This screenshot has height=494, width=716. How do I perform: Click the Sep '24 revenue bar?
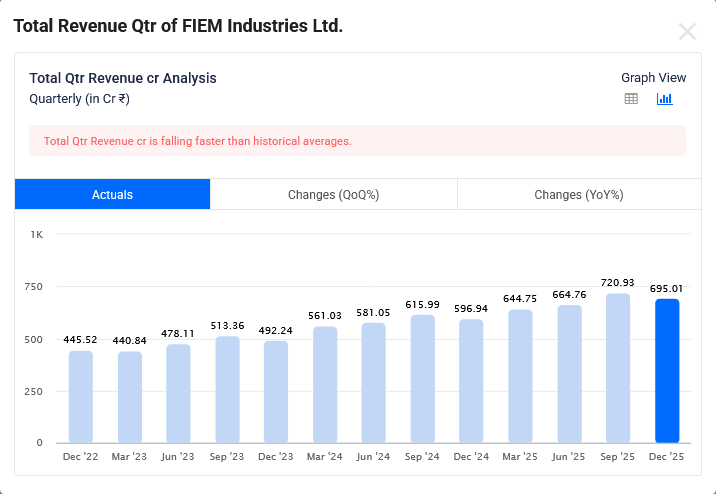click(x=423, y=379)
